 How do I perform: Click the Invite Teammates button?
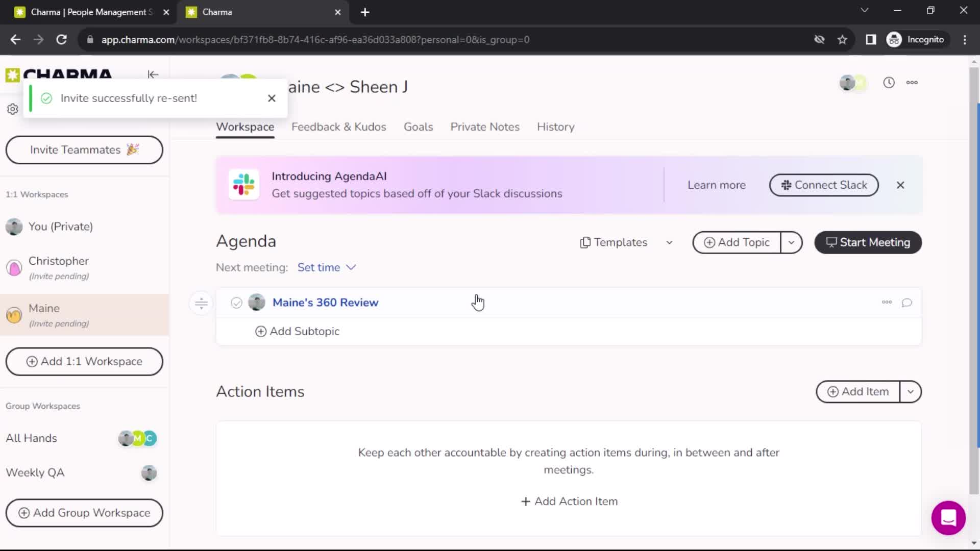[x=84, y=150]
